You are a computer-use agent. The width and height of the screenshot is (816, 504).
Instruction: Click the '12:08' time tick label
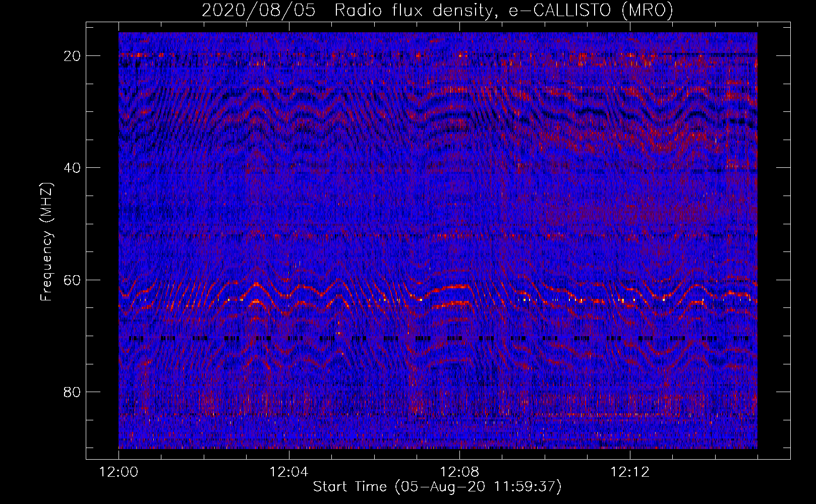point(459,472)
